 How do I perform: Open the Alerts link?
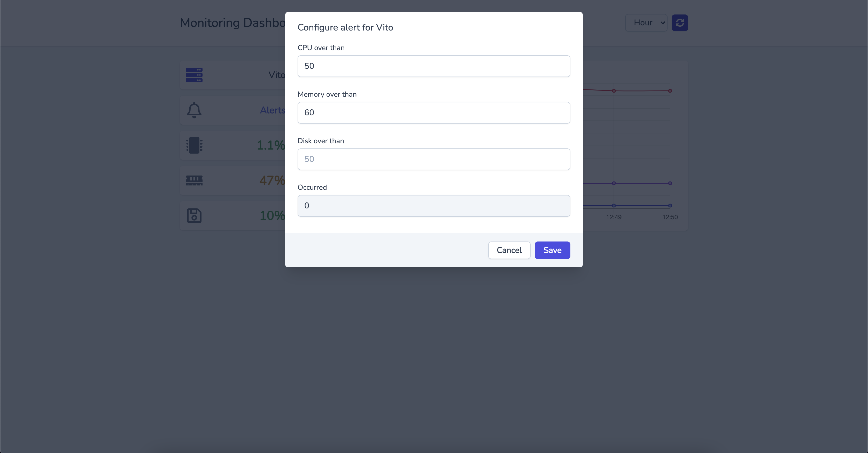pos(272,110)
